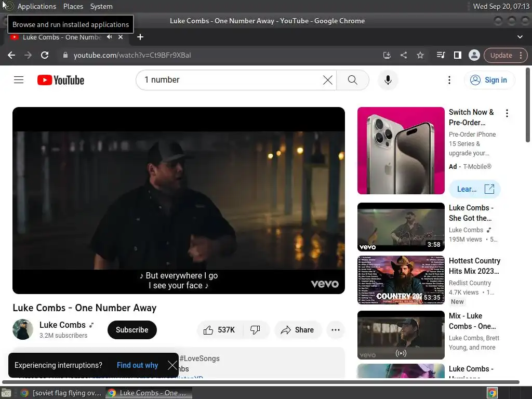The height and width of the screenshot is (399, 532).
Task: Click the browser forward arrow
Action: [x=28, y=55]
